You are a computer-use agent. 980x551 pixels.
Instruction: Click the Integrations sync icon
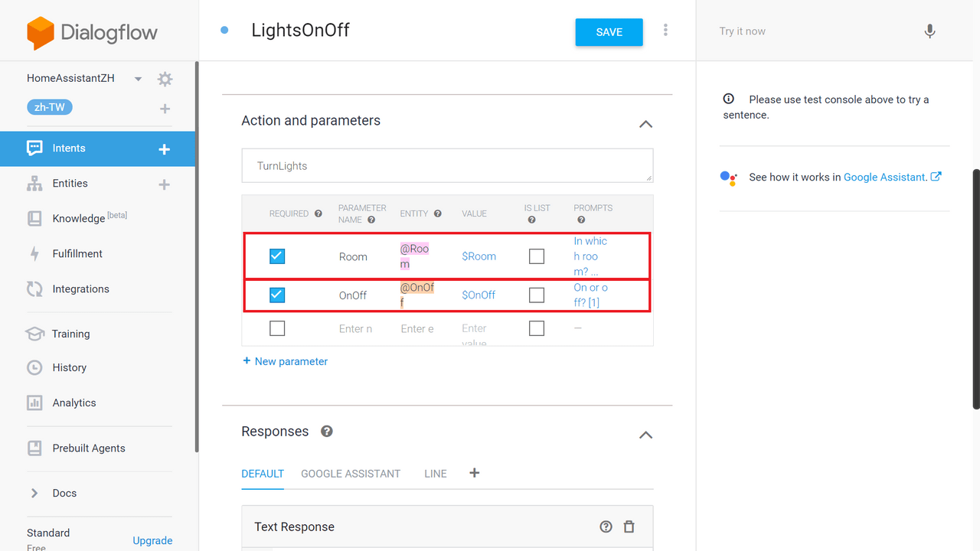34,289
